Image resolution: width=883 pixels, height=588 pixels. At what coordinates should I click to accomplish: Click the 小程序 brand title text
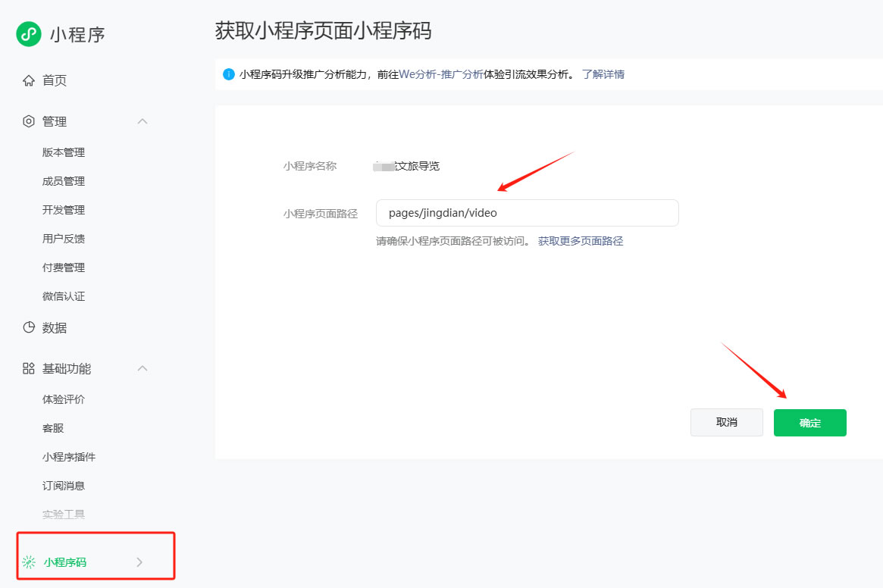pyautogui.click(x=77, y=34)
